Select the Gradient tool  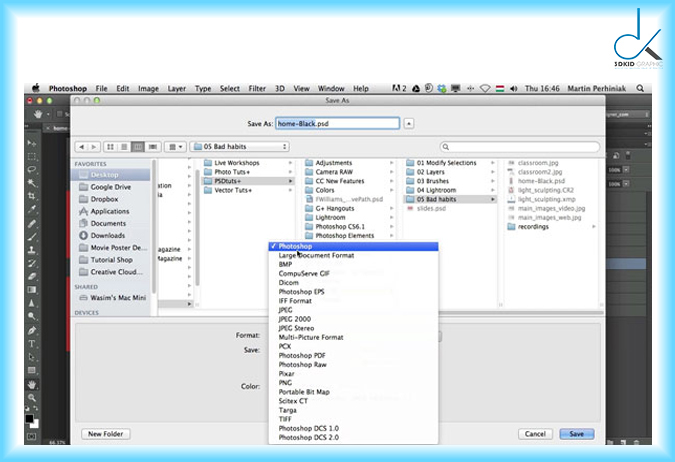point(31,290)
